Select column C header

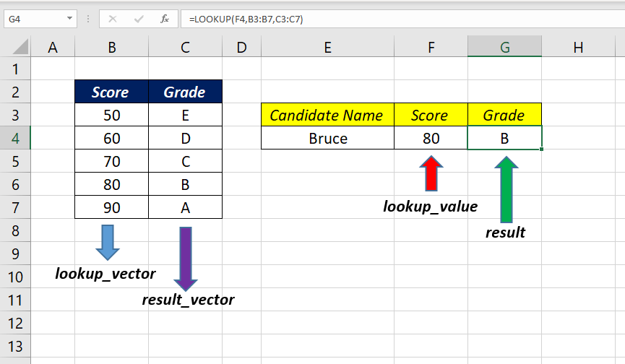185,48
